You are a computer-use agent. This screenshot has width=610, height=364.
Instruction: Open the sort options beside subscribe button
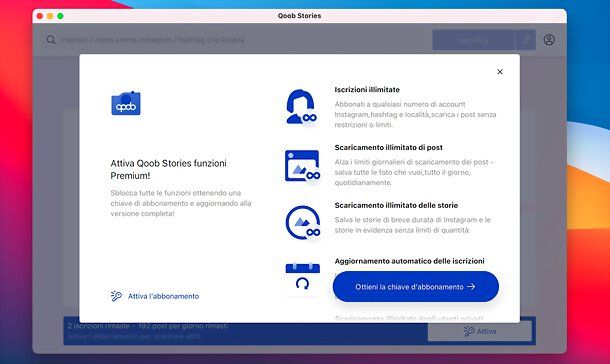click(x=526, y=40)
